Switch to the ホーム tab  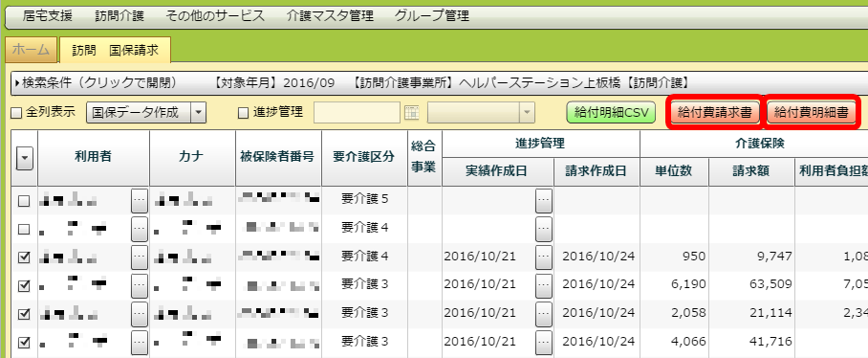[31, 50]
